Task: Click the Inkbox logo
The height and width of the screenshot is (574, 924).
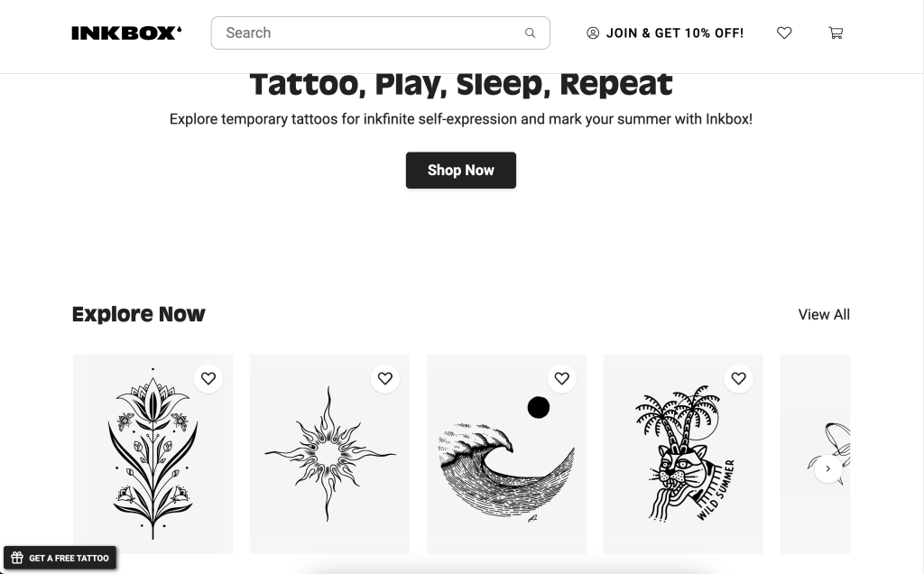Action: 126,33
